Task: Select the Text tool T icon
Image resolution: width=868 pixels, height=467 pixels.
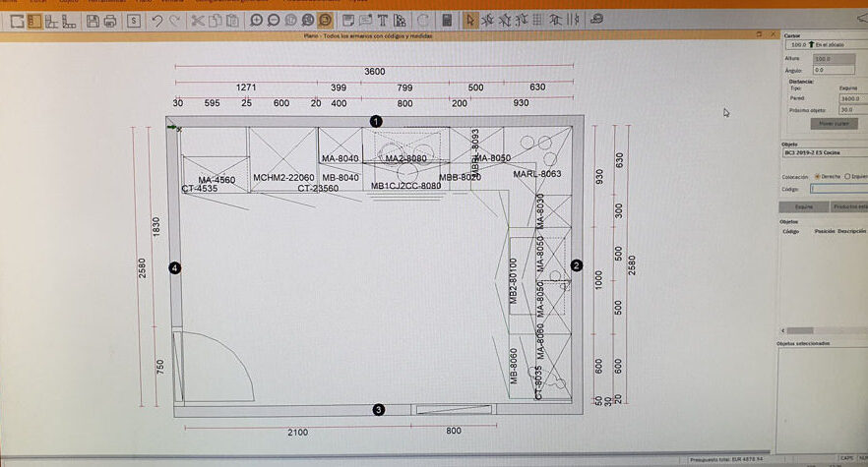Action: (383, 21)
